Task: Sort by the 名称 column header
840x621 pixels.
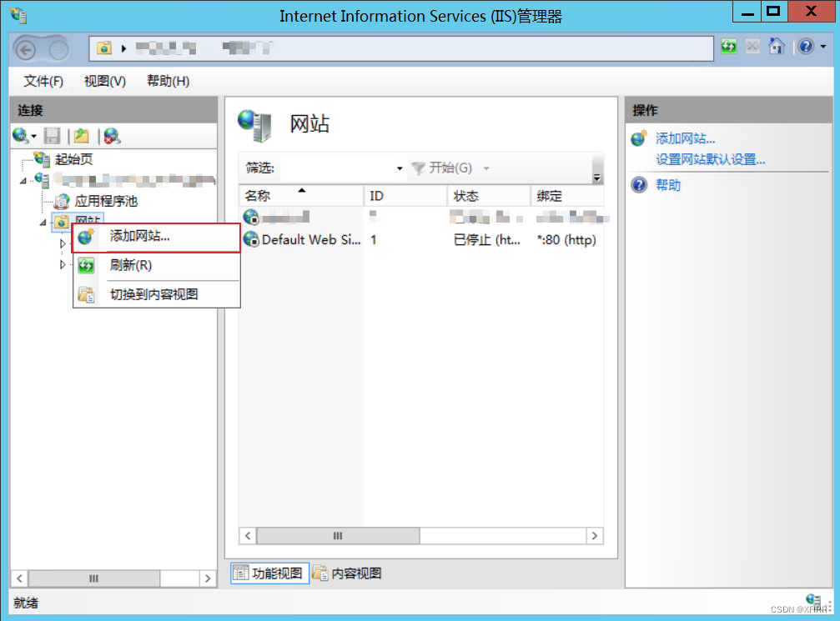Action: pyautogui.click(x=302, y=196)
